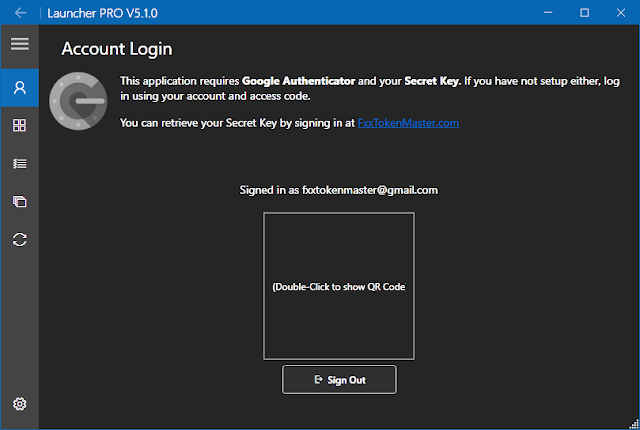The image size is (640, 430).
Task: Click the sync arrows icon in sidebar
Action: (x=20, y=239)
